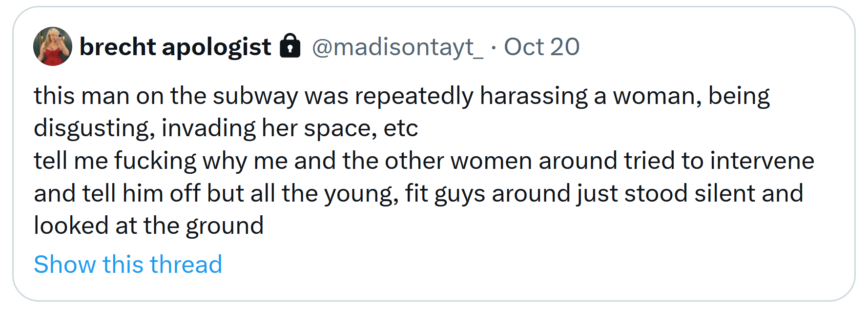The image size is (868, 309).
Task: Click the word 'repeatedly' in the tweet
Action: click(414, 96)
